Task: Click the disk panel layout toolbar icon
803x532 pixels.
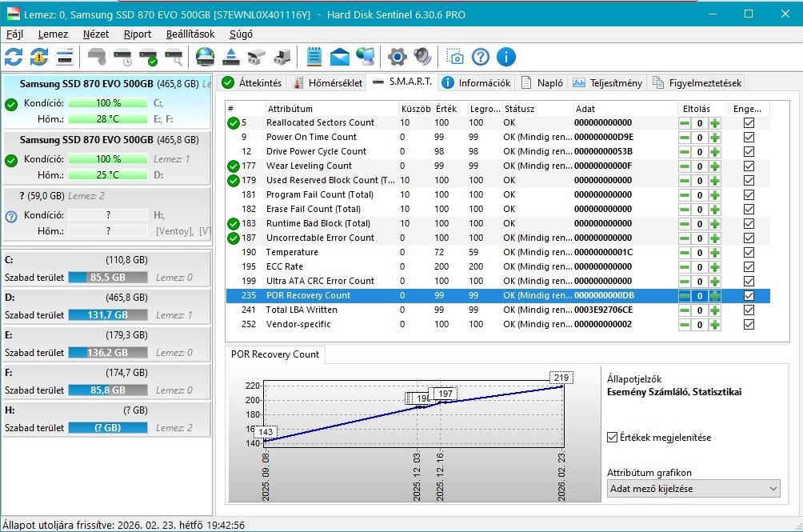Action: pos(65,57)
